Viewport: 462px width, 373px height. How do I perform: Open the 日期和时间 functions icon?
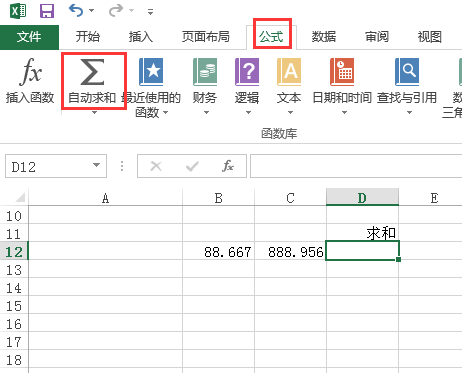(342, 72)
